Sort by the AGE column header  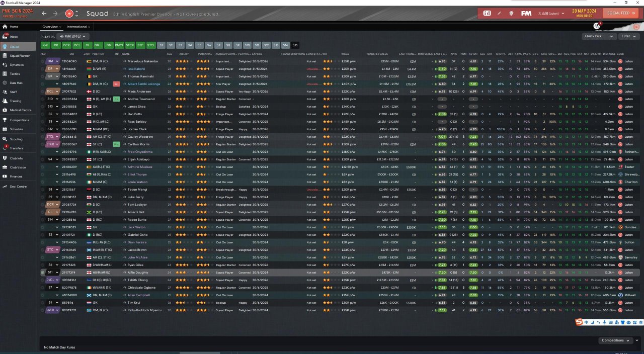tap(169, 54)
